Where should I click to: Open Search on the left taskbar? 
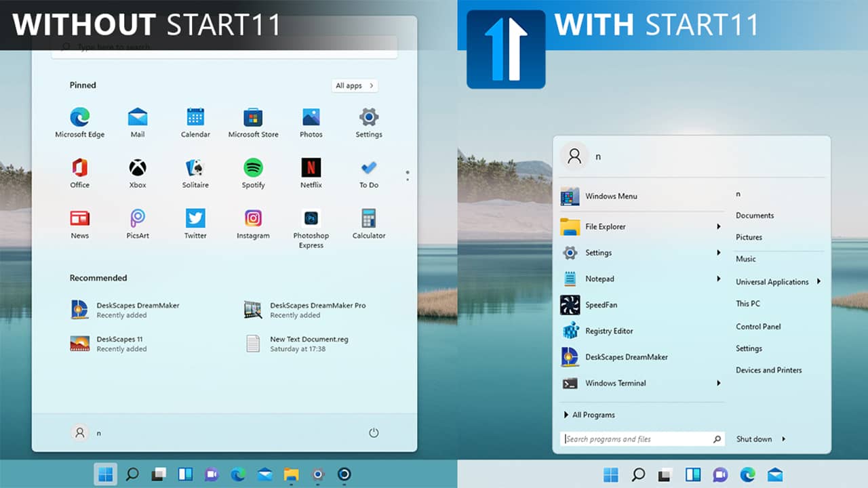[x=132, y=474]
